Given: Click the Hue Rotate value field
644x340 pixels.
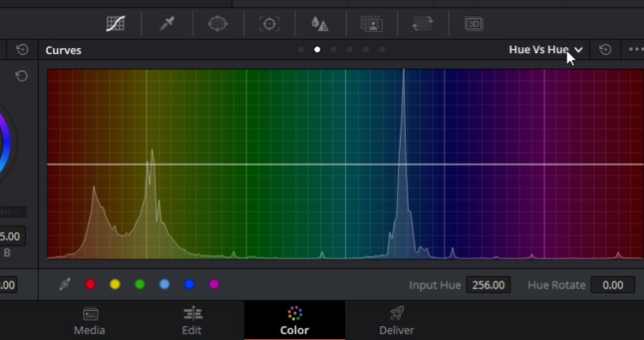Looking at the screenshot, I should click(x=612, y=285).
